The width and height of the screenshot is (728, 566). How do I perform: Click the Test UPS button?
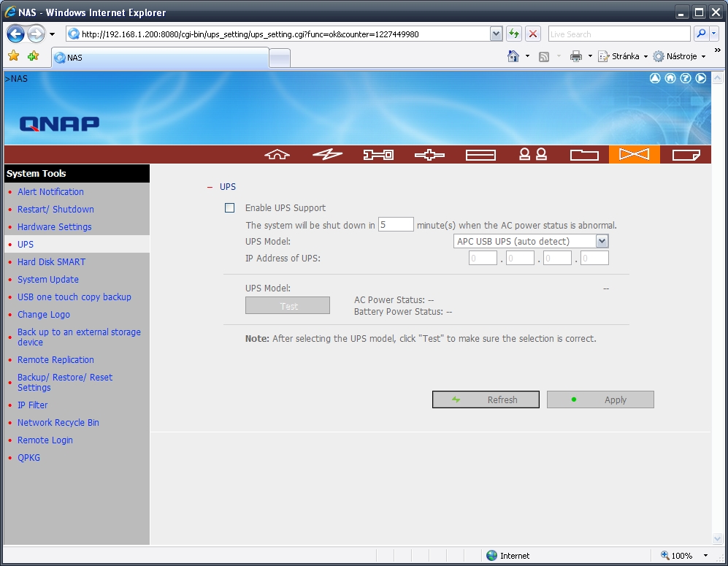click(x=288, y=305)
